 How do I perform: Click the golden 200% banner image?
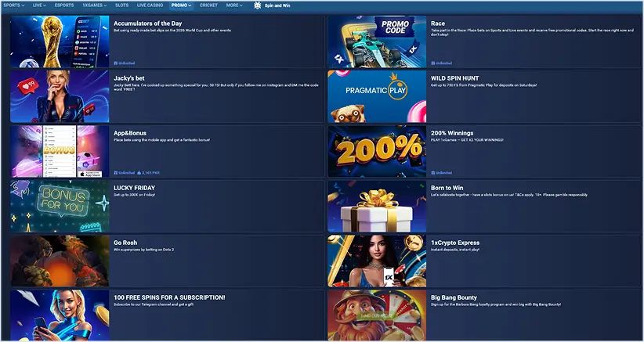(x=377, y=151)
